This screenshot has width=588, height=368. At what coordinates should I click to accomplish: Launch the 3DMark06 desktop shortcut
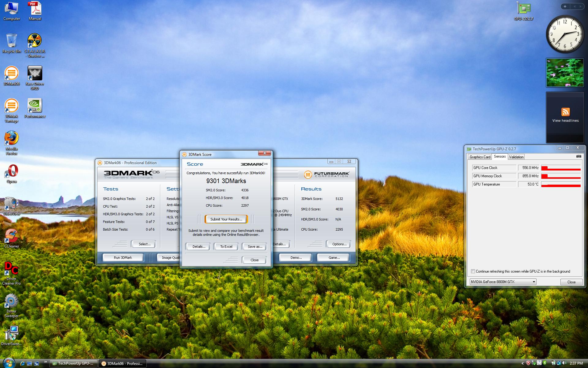tap(11, 76)
